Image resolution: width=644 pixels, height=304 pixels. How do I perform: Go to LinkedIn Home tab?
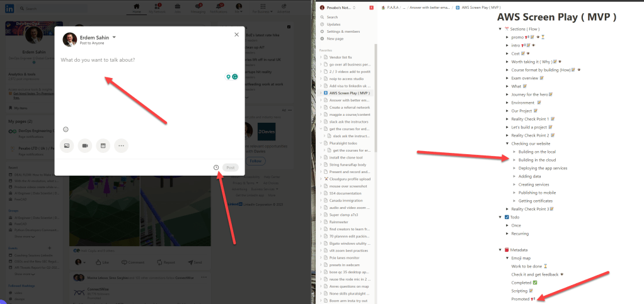(x=137, y=8)
